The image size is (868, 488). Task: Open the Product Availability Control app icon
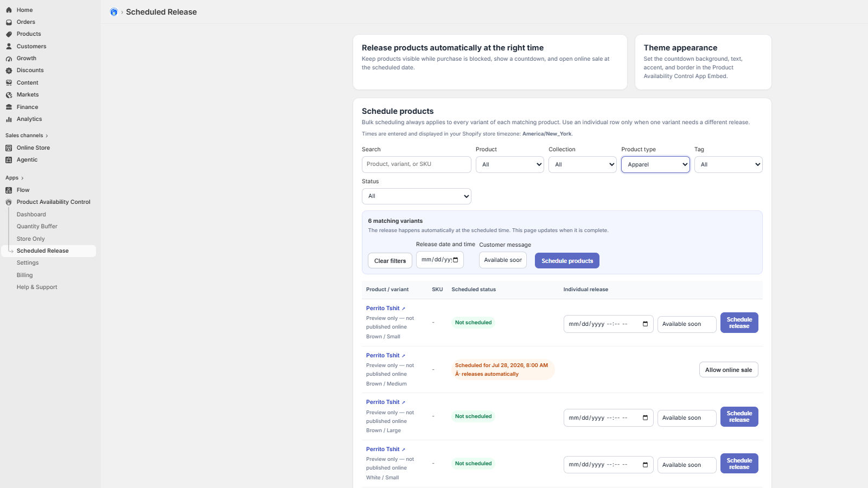coord(9,202)
